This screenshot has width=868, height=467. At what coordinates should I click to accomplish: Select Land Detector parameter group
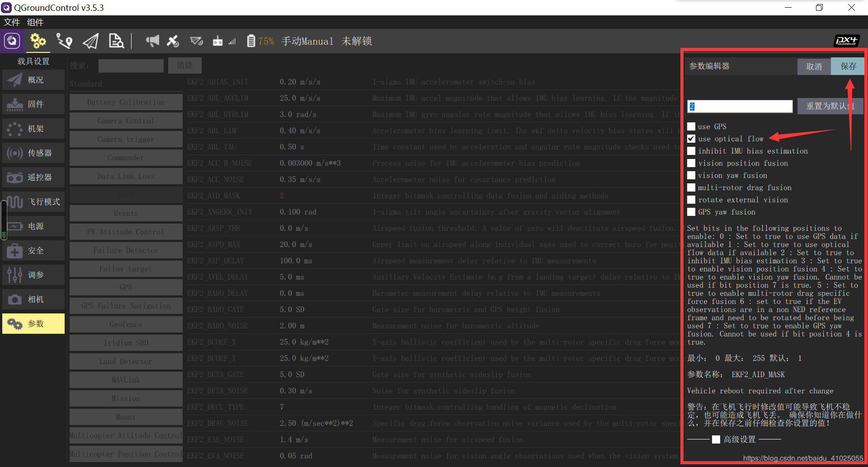(126, 361)
